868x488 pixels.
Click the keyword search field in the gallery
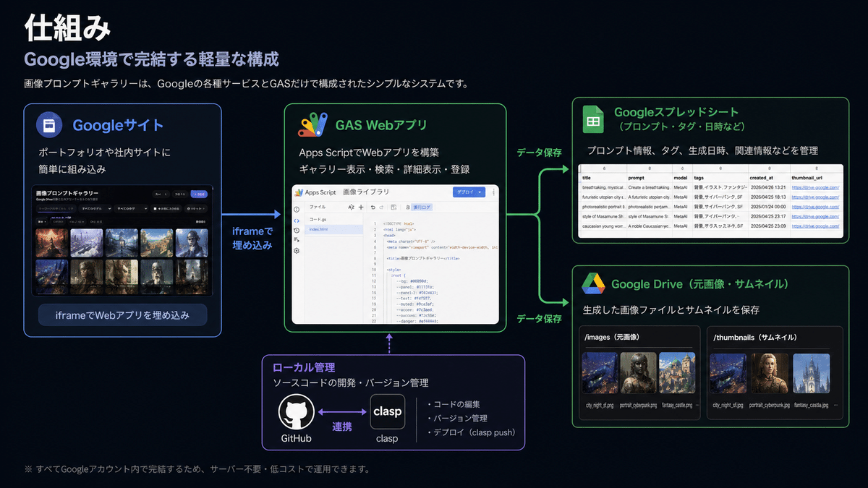tap(58, 208)
